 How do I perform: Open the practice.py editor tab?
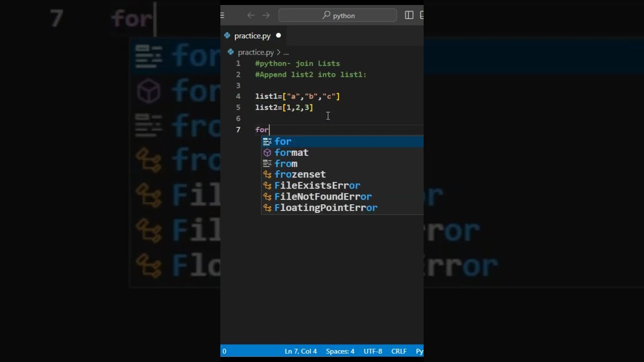point(253,36)
